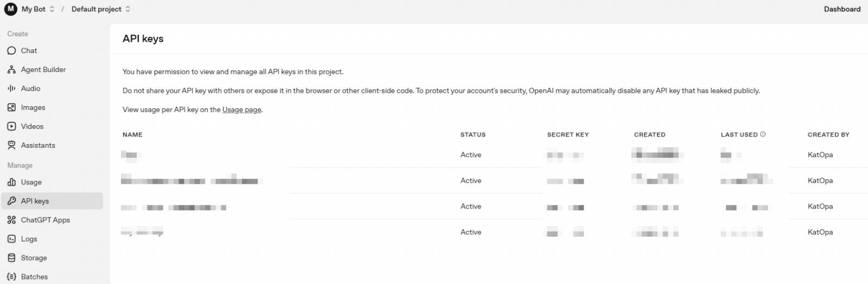Click the Videos play icon

coord(11,126)
